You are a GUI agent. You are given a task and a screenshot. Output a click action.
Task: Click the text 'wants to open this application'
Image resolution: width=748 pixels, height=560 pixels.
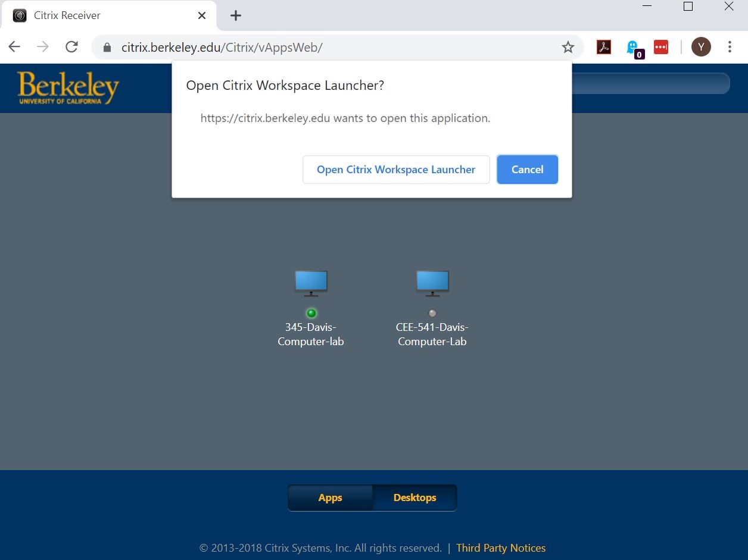coord(412,118)
